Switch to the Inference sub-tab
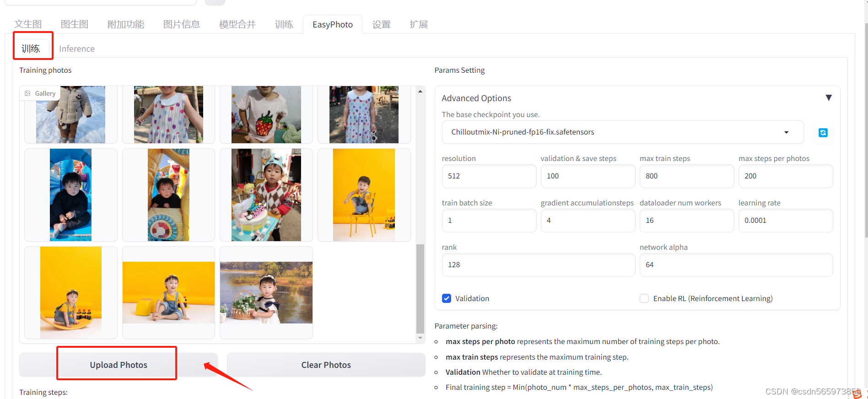 point(77,49)
